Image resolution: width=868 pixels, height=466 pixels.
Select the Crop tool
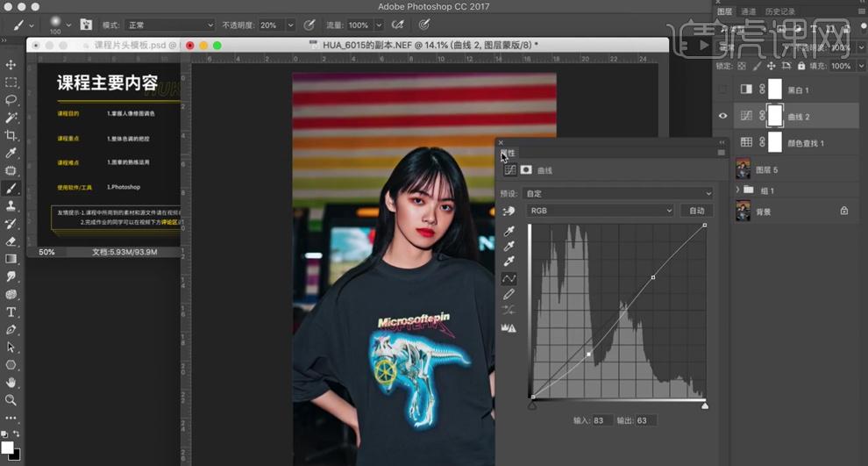coord(11,135)
